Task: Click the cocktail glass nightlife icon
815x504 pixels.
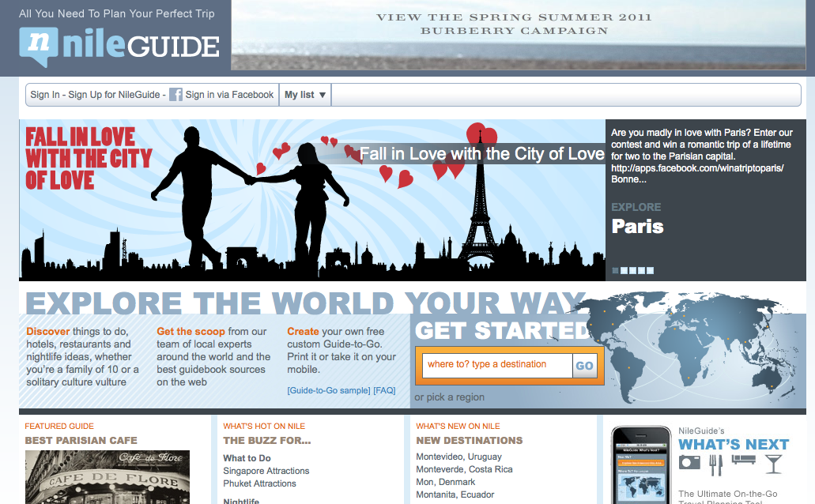Action: coord(773,464)
